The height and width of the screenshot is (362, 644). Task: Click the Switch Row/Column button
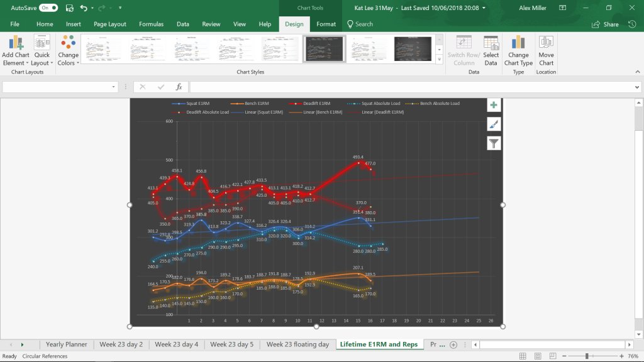click(464, 50)
